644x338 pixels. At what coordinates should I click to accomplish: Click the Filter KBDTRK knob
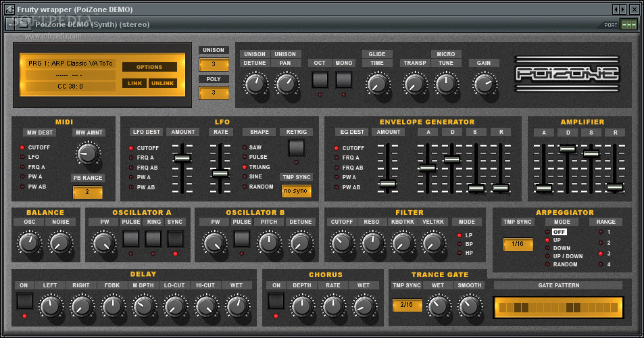[x=403, y=243]
